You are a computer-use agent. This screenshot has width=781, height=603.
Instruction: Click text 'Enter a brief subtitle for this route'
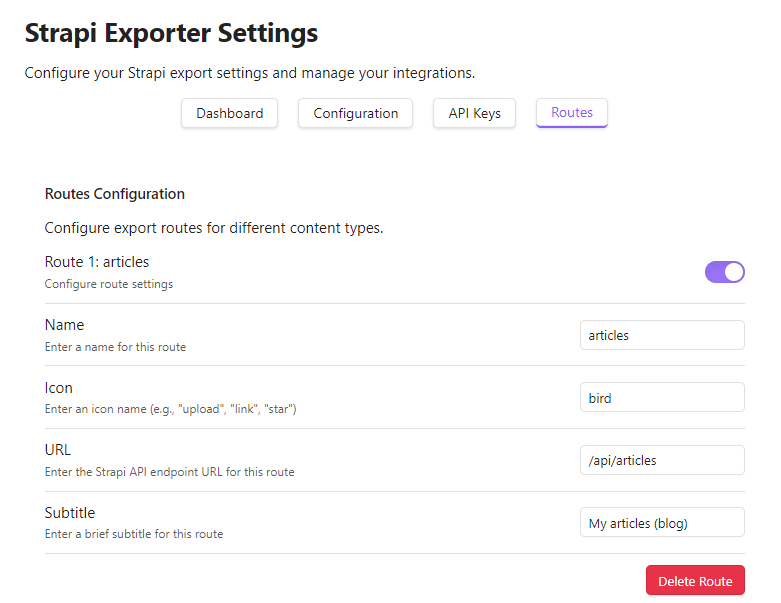[134, 534]
